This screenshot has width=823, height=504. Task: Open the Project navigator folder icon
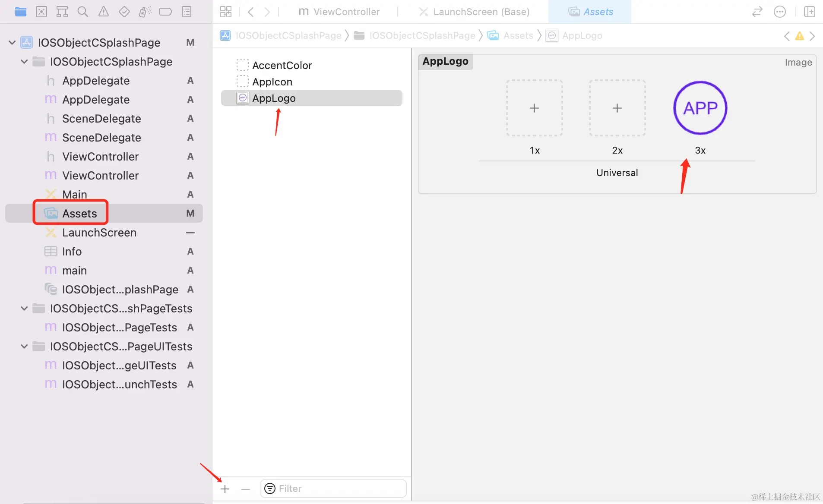pos(20,12)
